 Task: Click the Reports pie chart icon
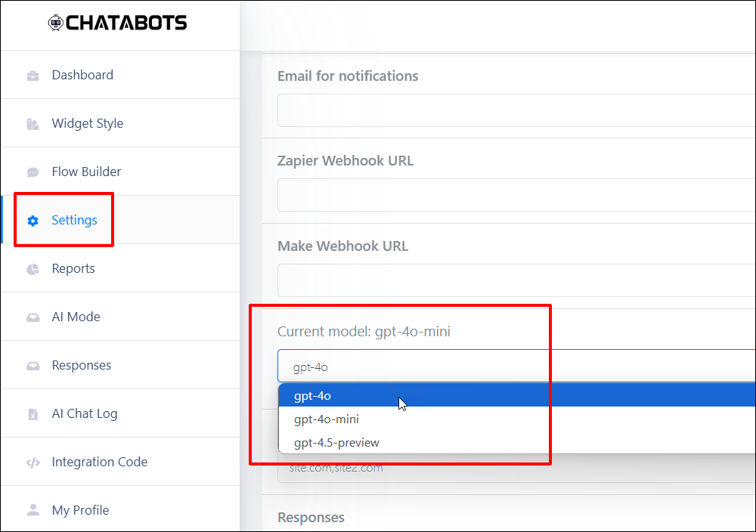click(x=33, y=269)
